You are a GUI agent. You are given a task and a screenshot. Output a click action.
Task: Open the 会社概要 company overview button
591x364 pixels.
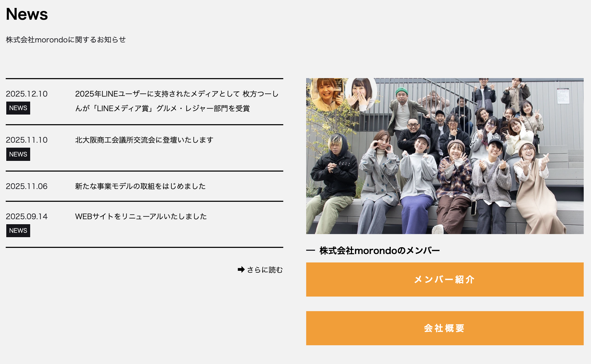[445, 328]
